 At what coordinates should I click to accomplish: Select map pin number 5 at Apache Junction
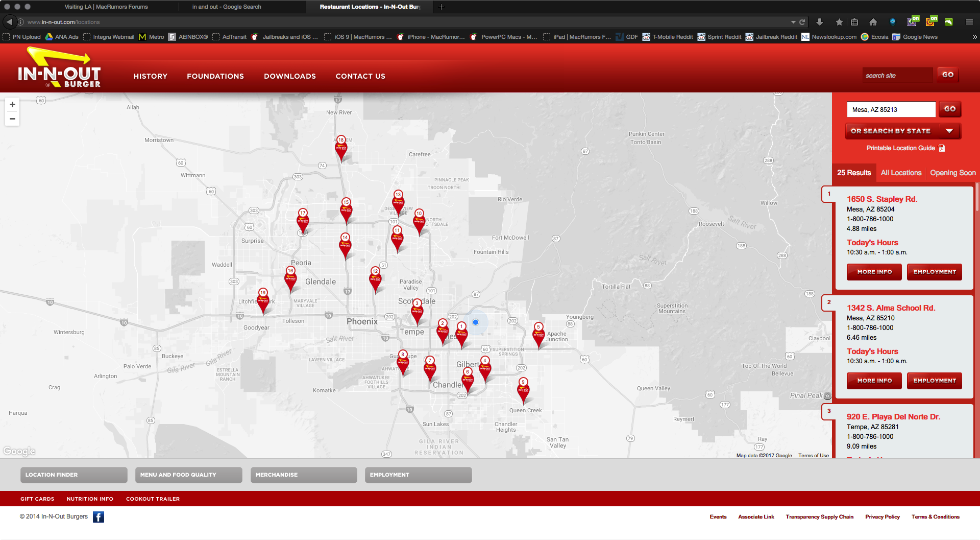[x=538, y=335]
